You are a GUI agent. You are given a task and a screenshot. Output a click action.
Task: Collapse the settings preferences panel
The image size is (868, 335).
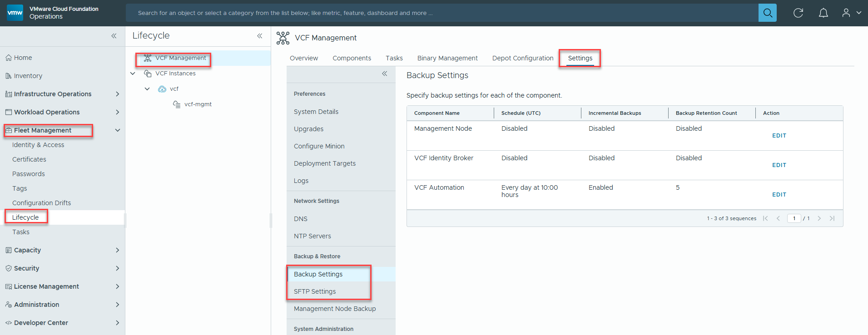[384, 74]
